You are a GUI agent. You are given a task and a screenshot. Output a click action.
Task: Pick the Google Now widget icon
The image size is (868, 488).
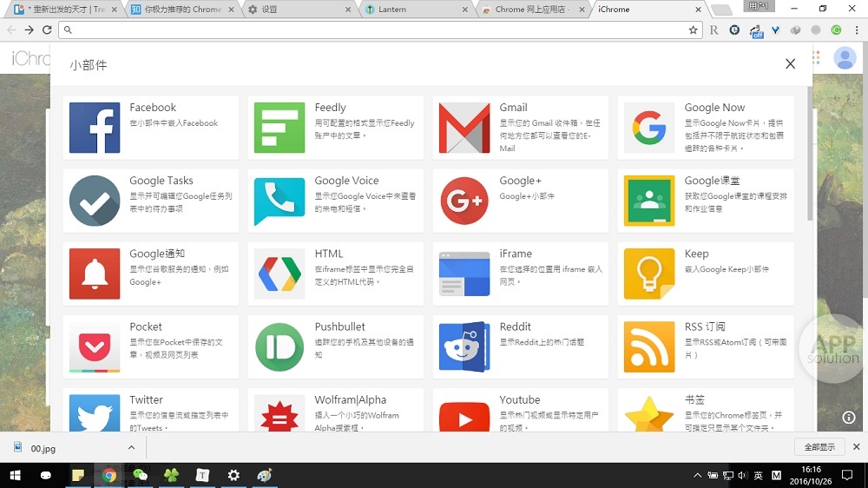coord(649,128)
